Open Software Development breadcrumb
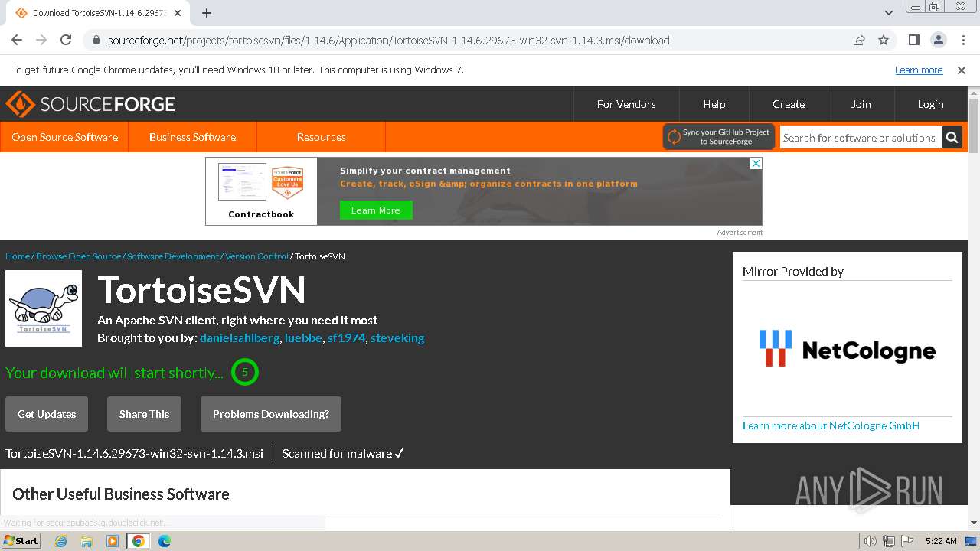 click(x=173, y=256)
